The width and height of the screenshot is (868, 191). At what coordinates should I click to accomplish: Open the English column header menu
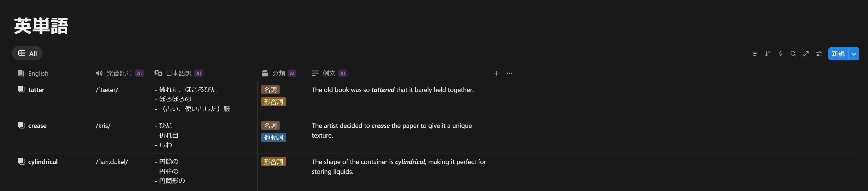[38, 73]
